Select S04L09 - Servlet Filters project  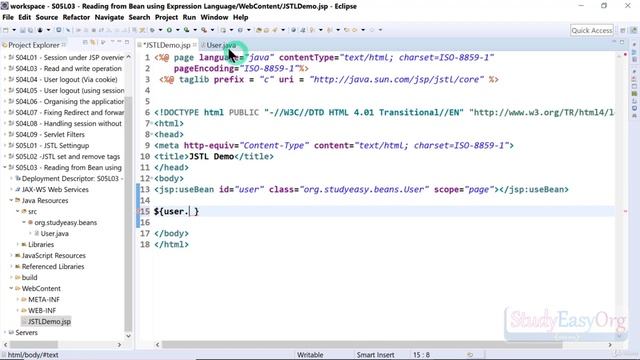pyautogui.click(x=50, y=134)
